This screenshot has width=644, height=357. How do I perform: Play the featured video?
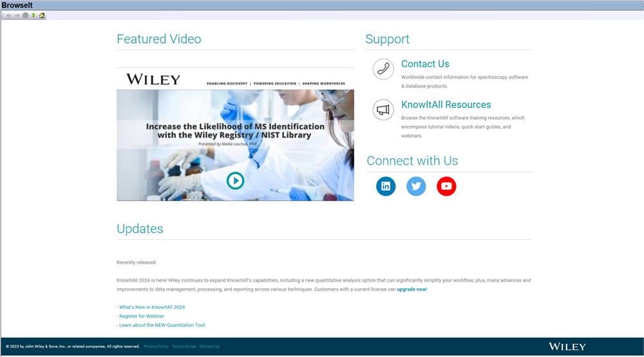(236, 181)
